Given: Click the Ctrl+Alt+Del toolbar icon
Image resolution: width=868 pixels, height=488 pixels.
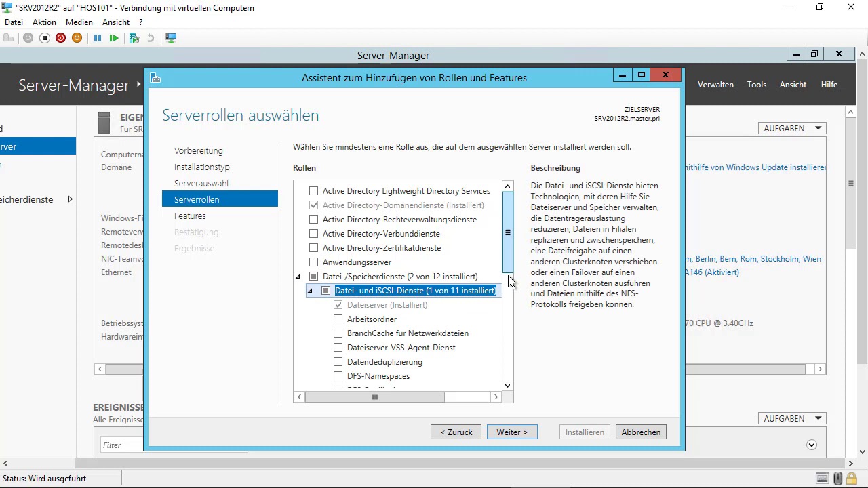Looking at the screenshot, I should [8, 38].
